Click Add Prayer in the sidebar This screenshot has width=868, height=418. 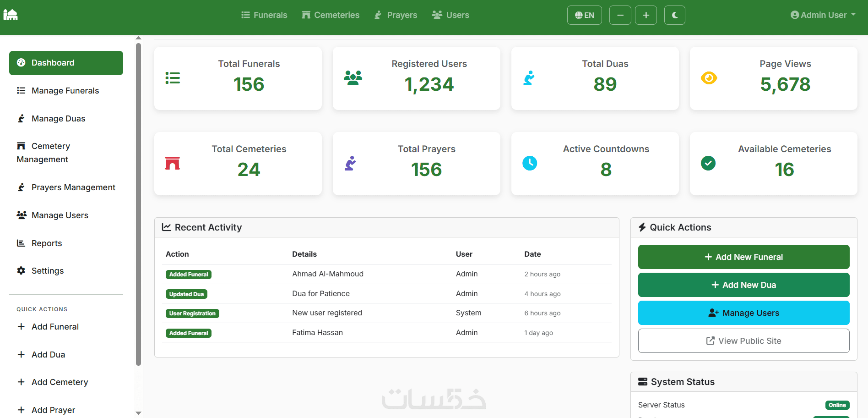tap(66, 410)
